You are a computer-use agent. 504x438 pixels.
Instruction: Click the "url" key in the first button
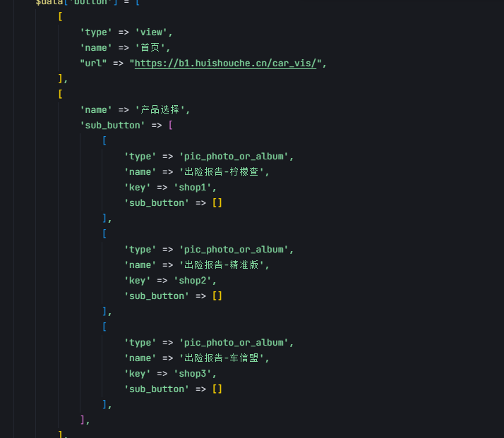[93, 63]
